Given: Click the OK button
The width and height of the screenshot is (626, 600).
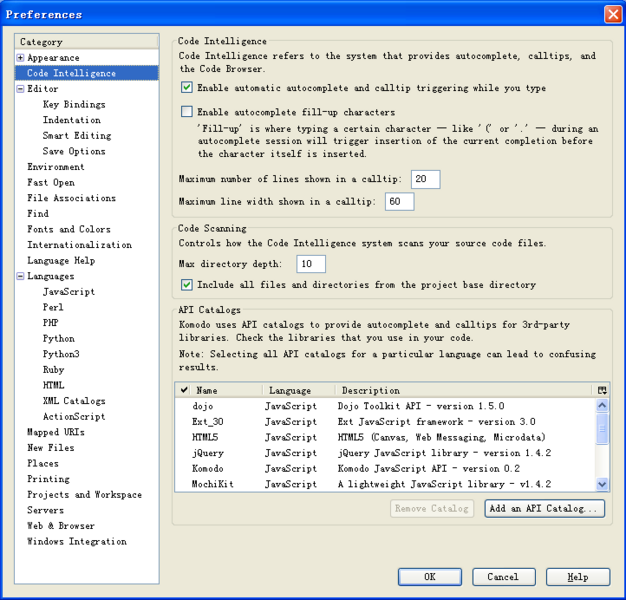Looking at the screenshot, I should (x=430, y=577).
